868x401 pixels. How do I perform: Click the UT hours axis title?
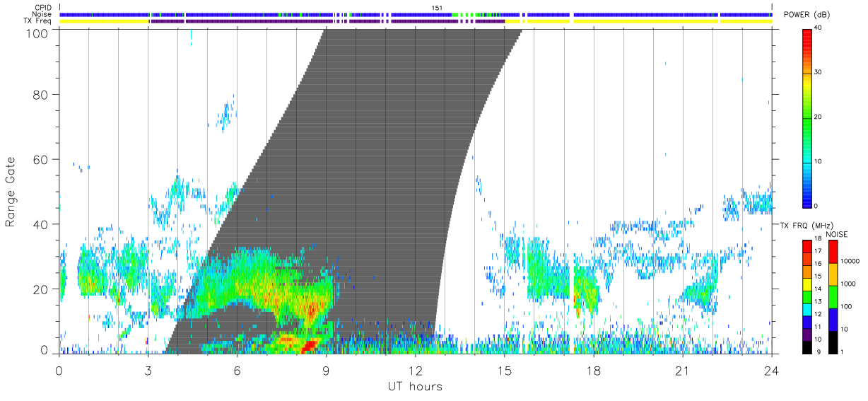click(x=414, y=386)
